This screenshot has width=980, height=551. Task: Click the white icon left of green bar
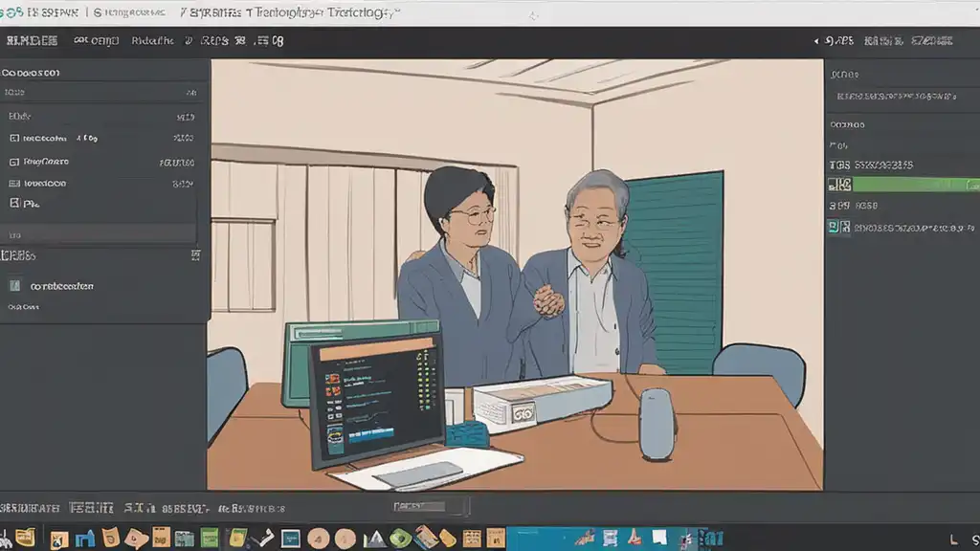point(839,185)
